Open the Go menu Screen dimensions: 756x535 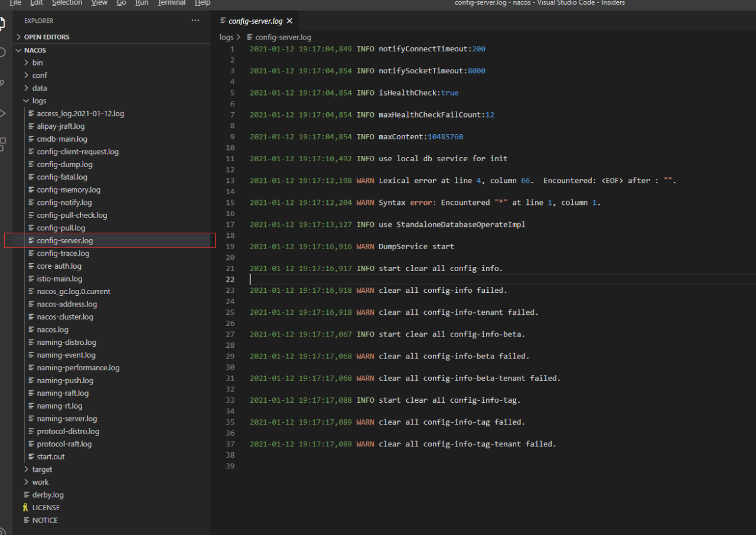click(121, 3)
